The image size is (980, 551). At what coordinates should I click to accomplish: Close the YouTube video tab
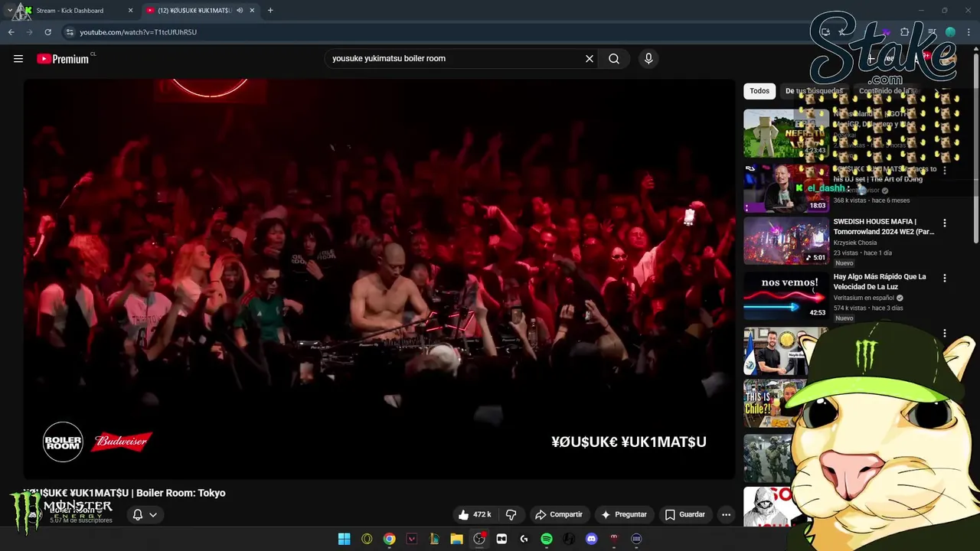(252, 11)
